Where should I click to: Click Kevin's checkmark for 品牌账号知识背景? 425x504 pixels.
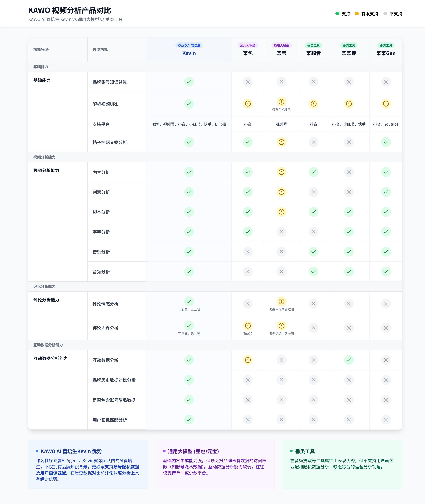pyautogui.click(x=189, y=82)
